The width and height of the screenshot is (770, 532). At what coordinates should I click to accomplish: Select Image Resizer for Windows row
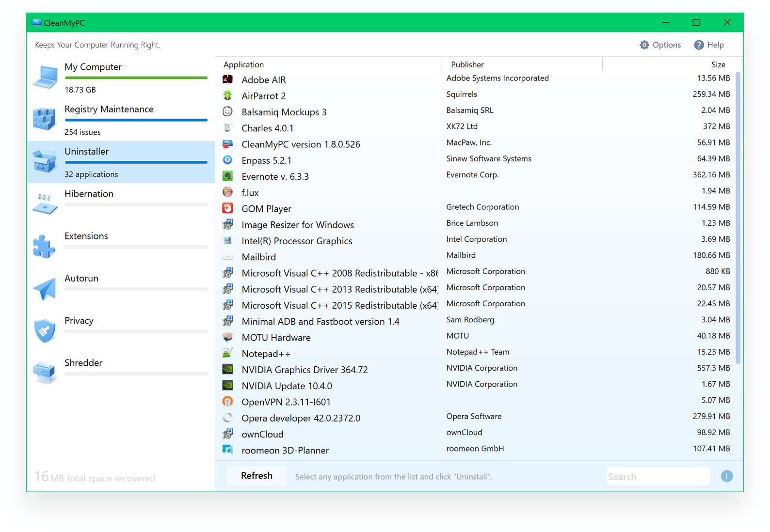coord(476,224)
